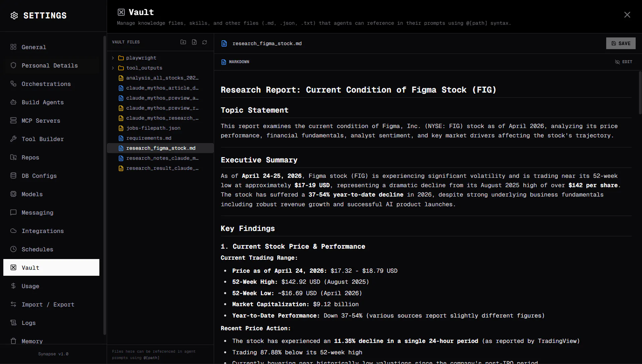Click the Memory trash-can icon
Screen dimensions: 642x364
[13, 341]
